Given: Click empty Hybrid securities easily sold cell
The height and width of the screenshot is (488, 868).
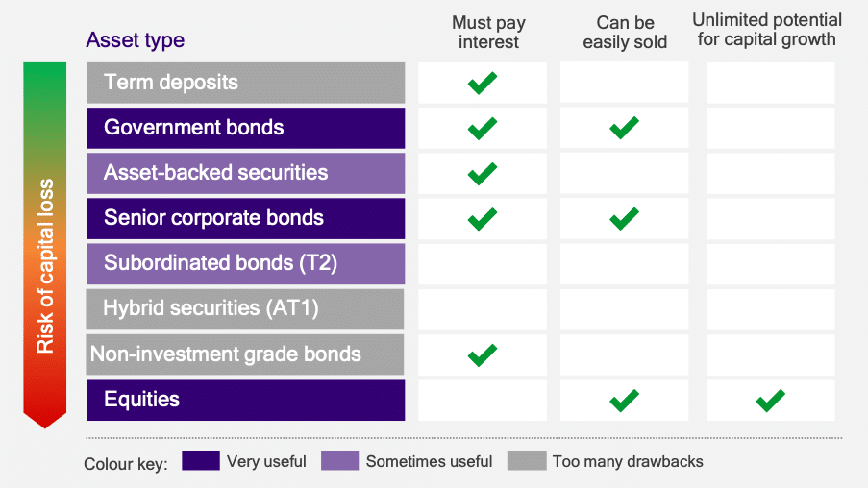Looking at the screenshot, I should click(x=625, y=309).
